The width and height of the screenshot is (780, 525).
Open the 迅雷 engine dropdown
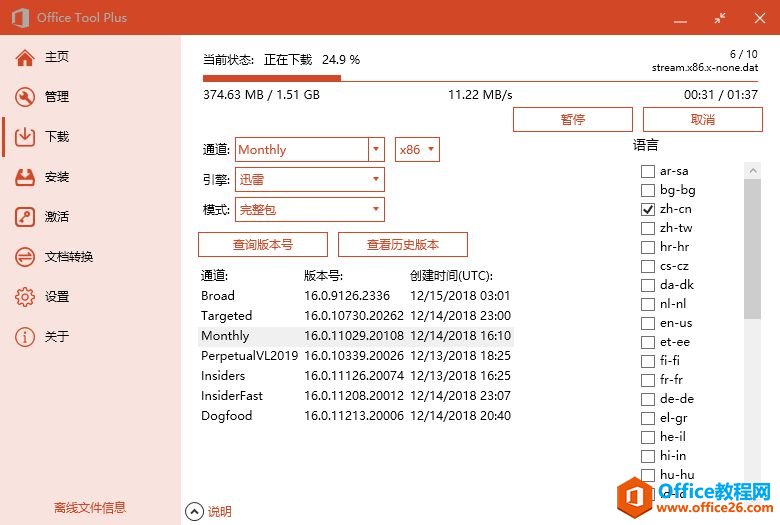(309, 179)
